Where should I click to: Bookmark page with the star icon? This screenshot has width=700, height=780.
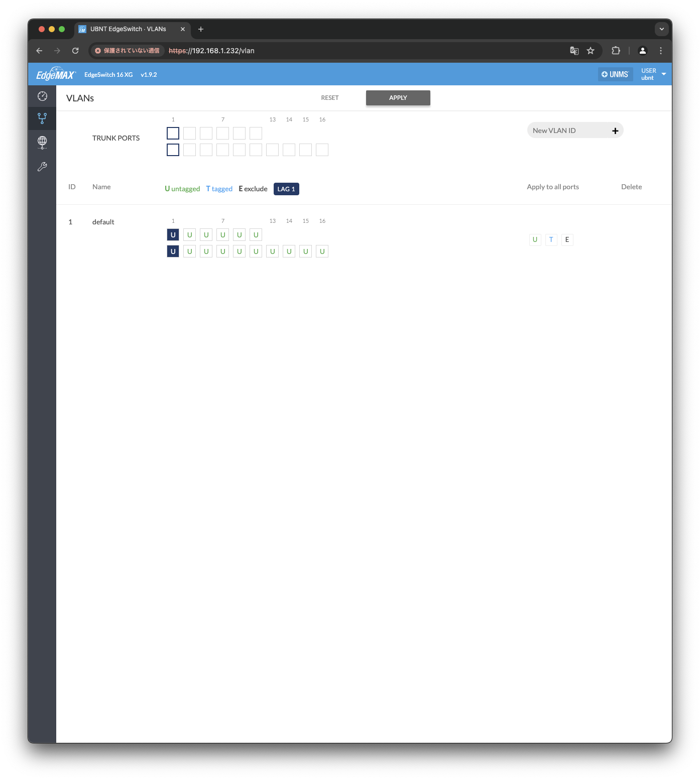click(591, 51)
